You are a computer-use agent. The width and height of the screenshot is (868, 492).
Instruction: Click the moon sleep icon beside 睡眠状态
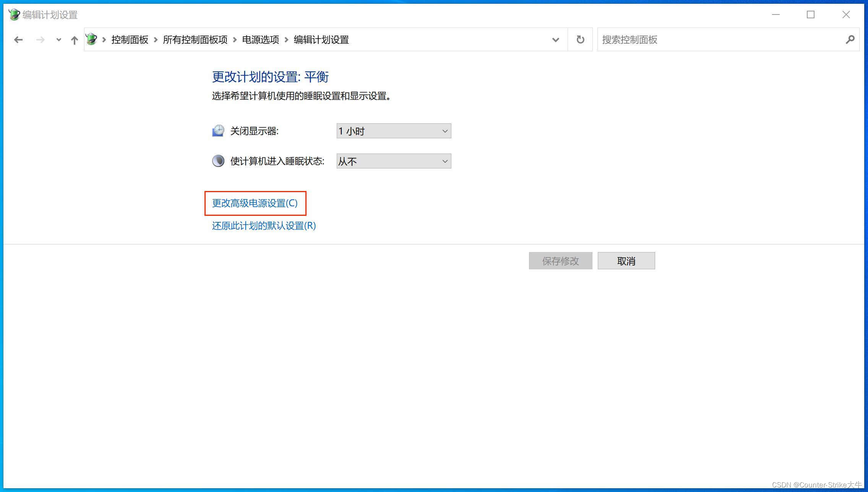pos(218,161)
